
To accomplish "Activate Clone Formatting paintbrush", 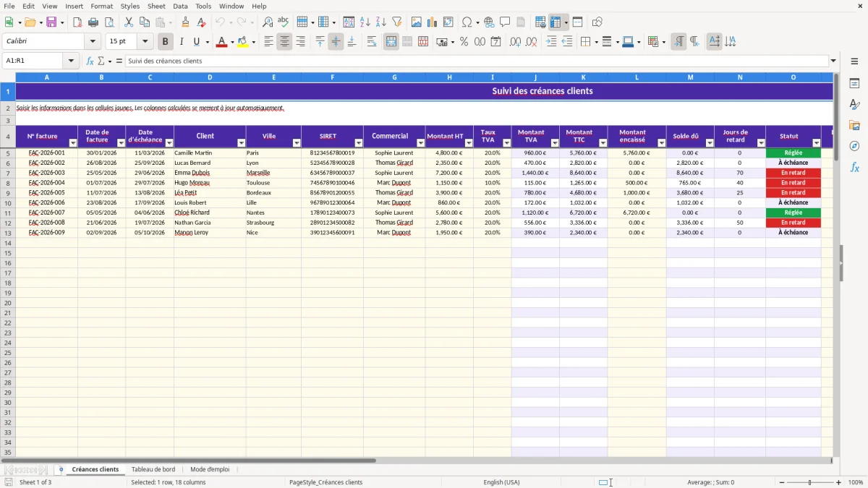I will [185, 22].
